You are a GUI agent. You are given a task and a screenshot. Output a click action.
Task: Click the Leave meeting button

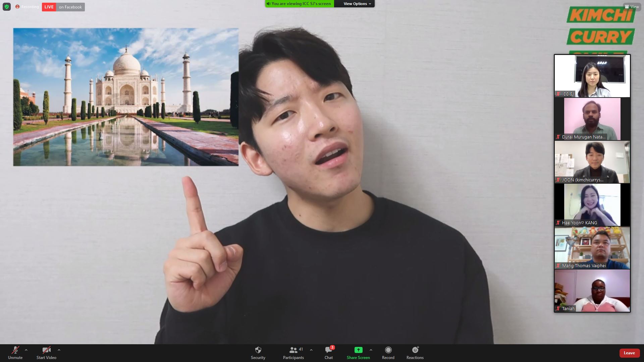pos(629,353)
